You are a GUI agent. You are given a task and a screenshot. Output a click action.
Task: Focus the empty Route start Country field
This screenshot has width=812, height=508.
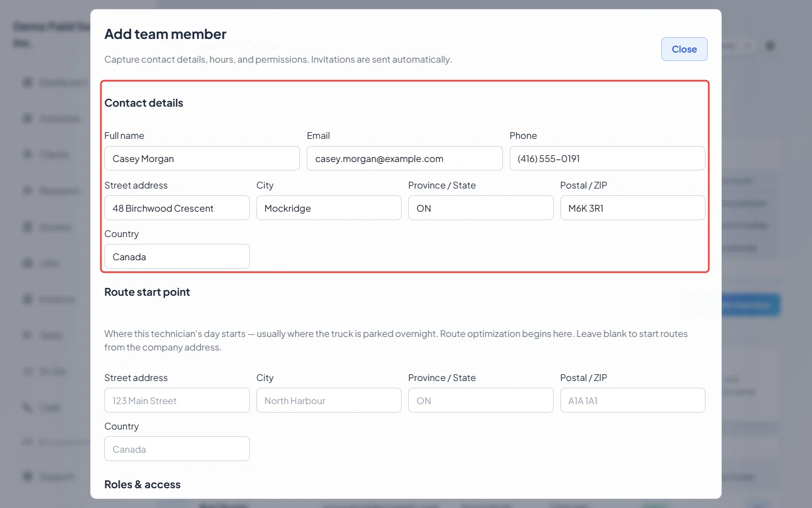pos(177,449)
